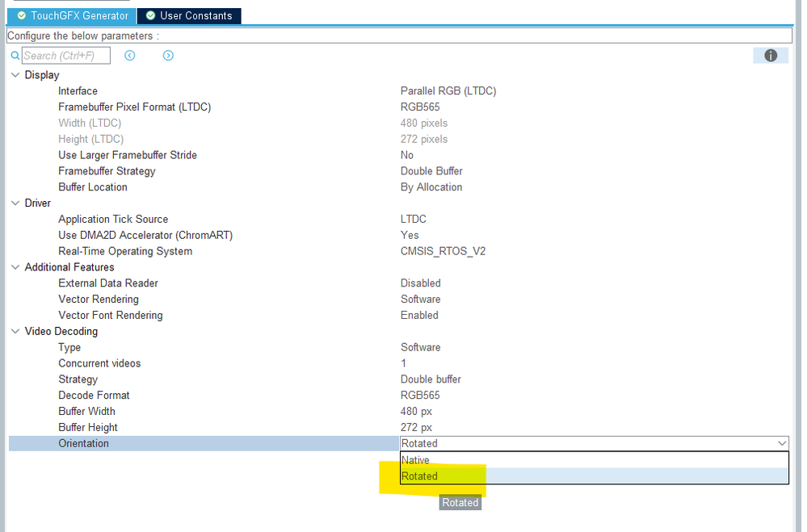
Task: Select the Decode Format row
Action: 94,395
